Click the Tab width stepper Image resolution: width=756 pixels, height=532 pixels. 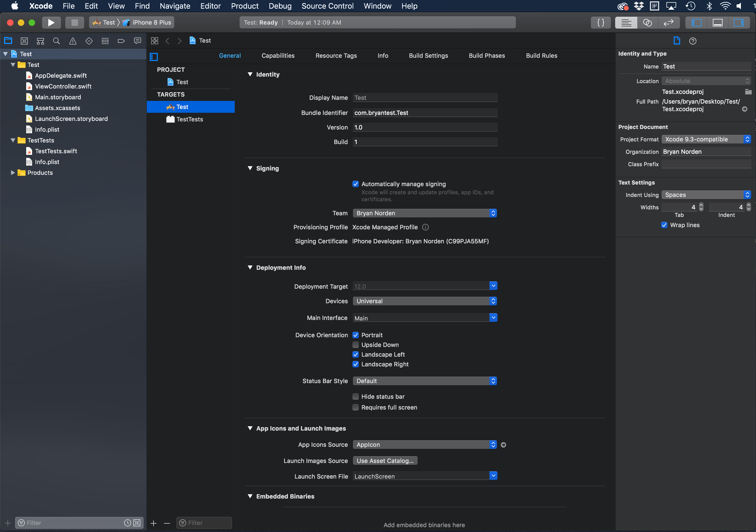point(701,207)
